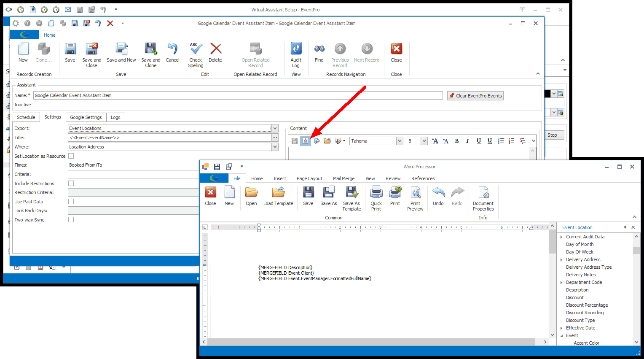Switch to the Google Settings tab
This screenshot has width=644, height=359.
point(86,117)
